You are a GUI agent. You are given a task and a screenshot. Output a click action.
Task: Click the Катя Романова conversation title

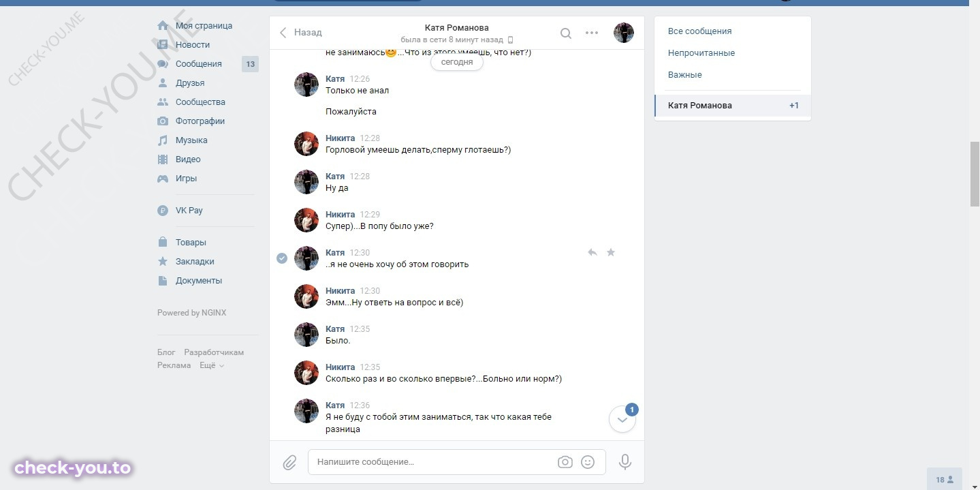(457, 28)
